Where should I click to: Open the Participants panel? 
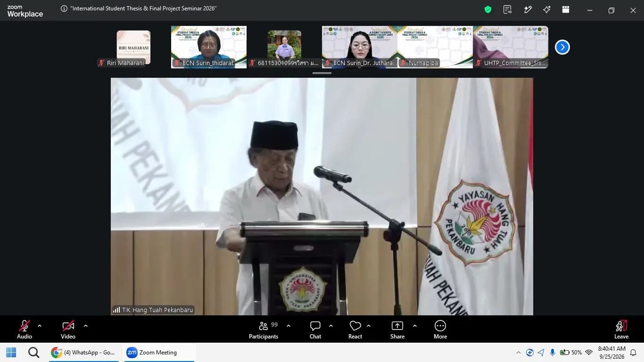(264, 329)
